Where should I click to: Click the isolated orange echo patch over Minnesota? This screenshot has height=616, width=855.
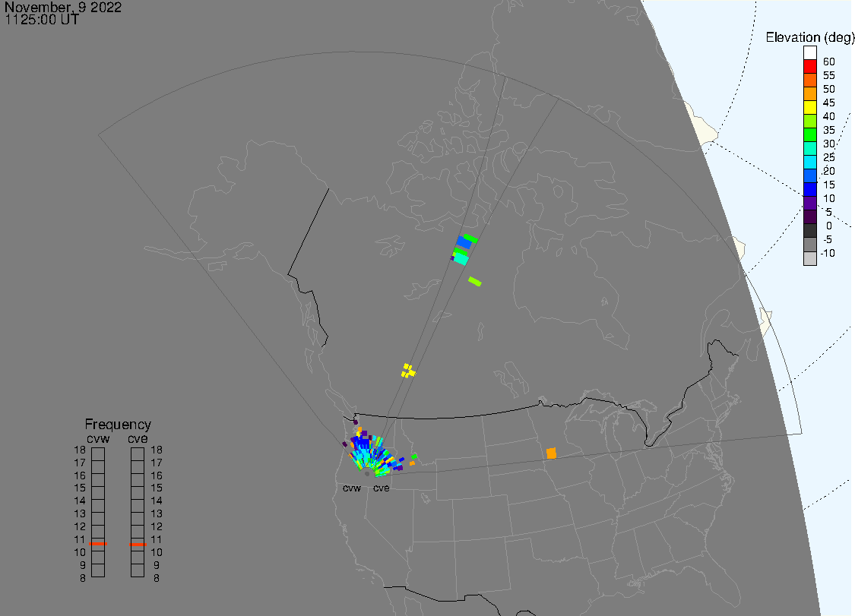click(551, 453)
